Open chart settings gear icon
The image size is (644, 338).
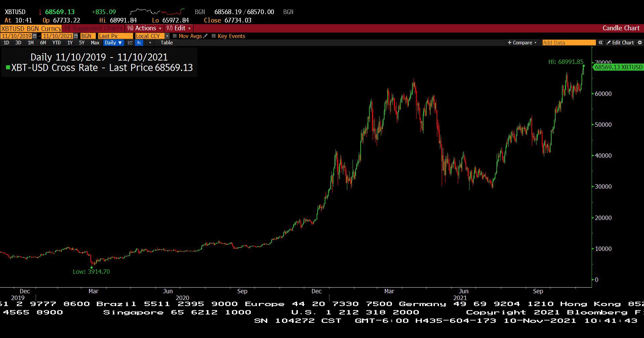click(640, 43)
